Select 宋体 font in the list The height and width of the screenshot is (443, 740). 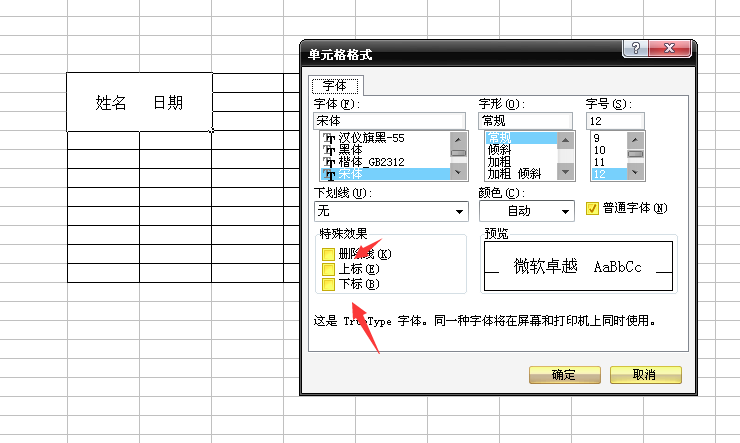point(385,174)
